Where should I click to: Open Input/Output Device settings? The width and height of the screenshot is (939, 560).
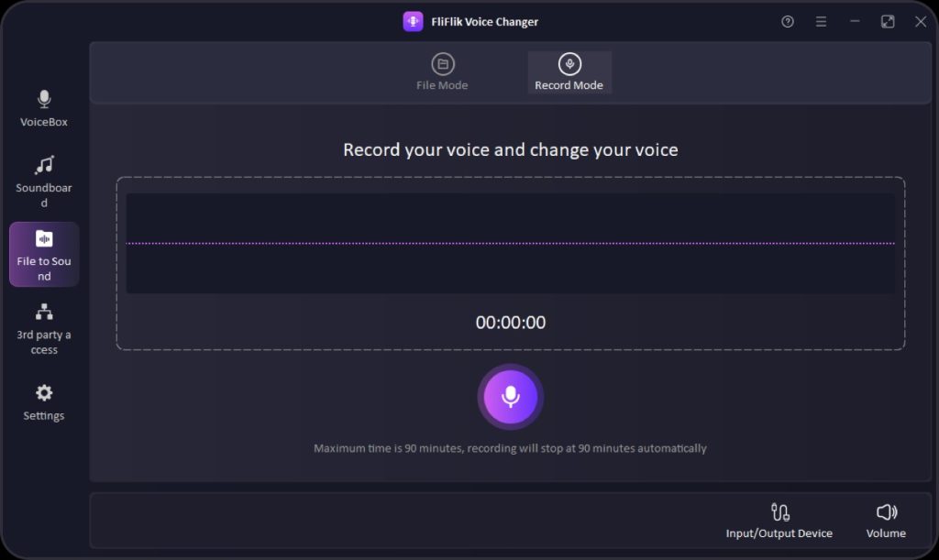[x=779, y=521]
